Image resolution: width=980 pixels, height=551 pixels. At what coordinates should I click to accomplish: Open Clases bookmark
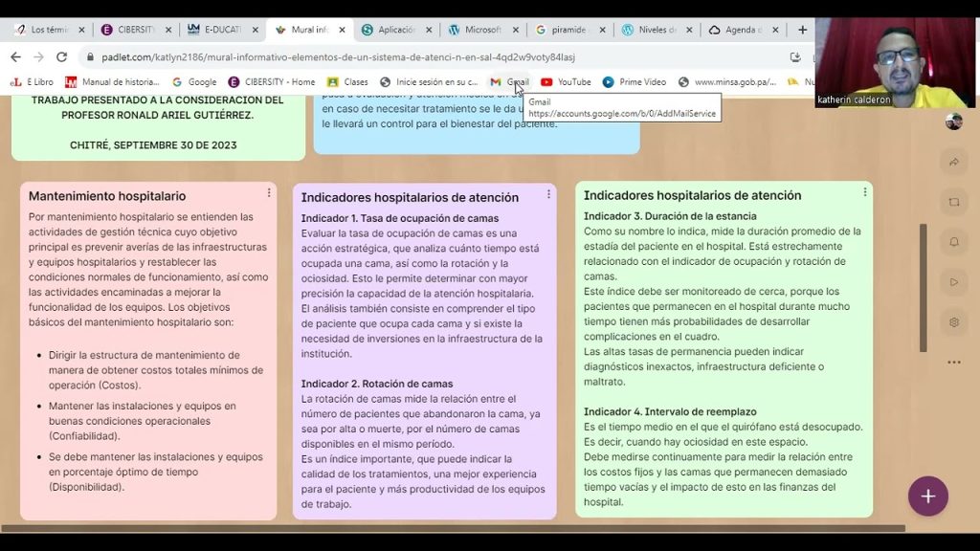[348, 82]
